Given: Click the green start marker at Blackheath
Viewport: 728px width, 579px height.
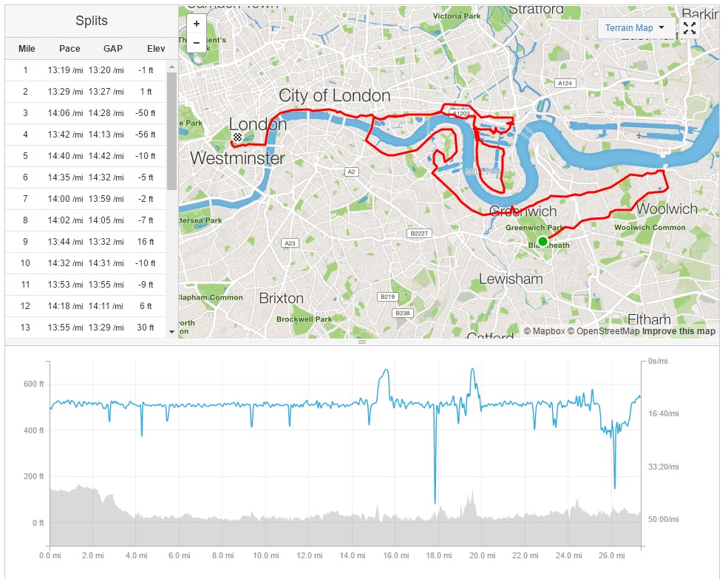Looking at the screenshot, I should (542, 241).
